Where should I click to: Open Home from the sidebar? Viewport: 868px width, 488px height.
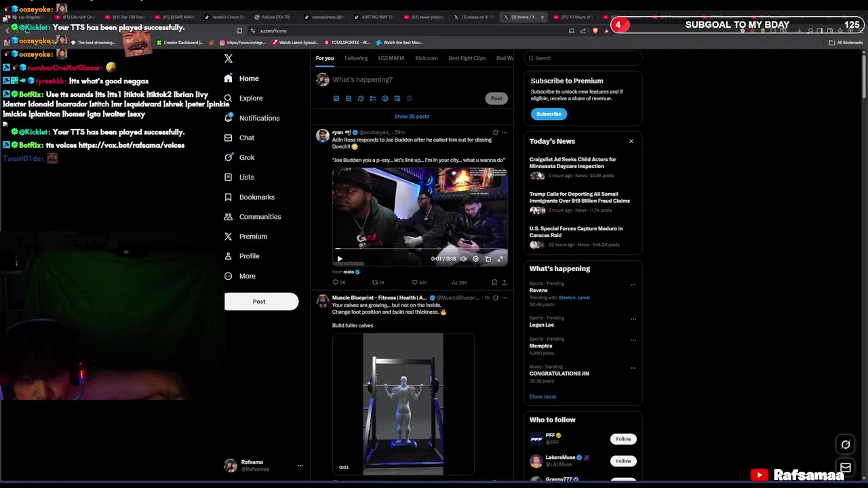[241, 79]
